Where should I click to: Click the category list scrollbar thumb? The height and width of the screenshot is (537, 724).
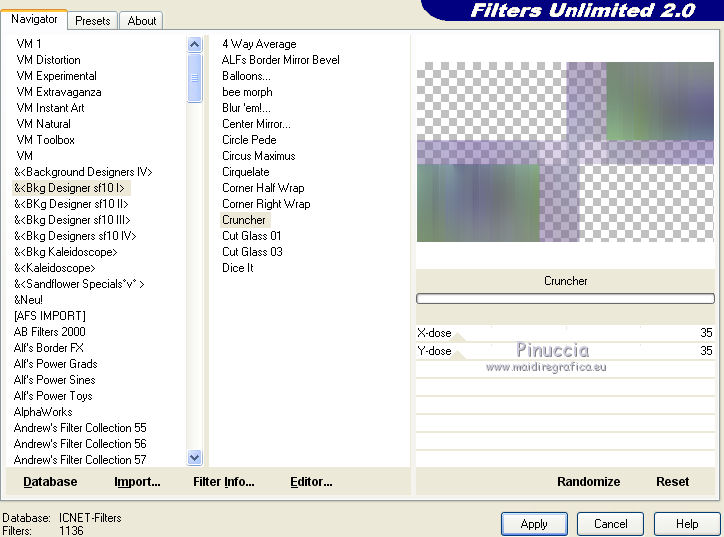pyautogui.click(x=194, y=78)
